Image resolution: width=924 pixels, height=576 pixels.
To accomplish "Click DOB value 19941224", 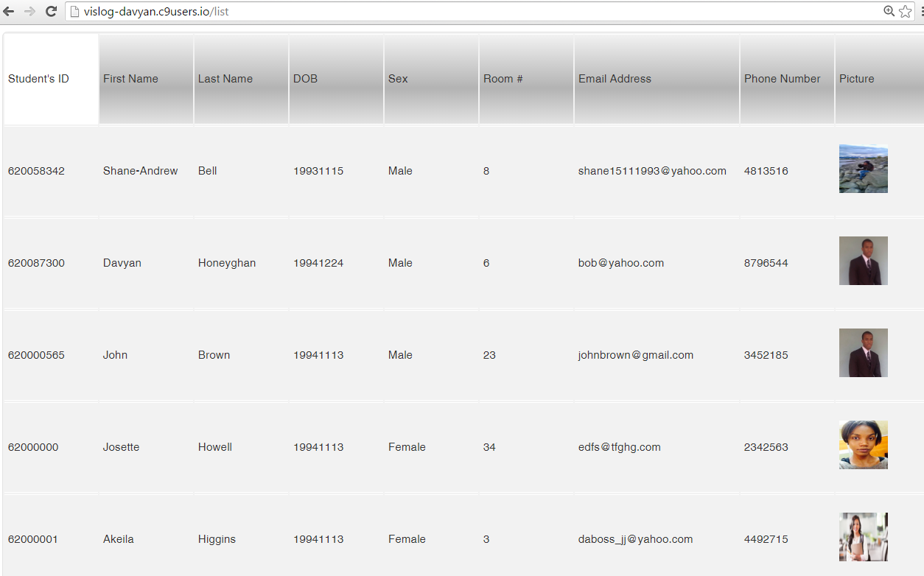I will (318, 263).
